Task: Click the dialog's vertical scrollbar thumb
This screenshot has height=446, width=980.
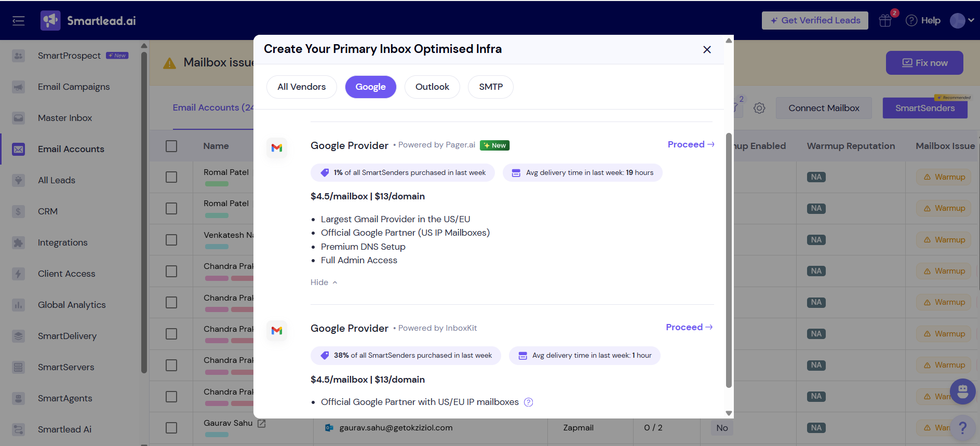Action: click(x=729, y=260)
